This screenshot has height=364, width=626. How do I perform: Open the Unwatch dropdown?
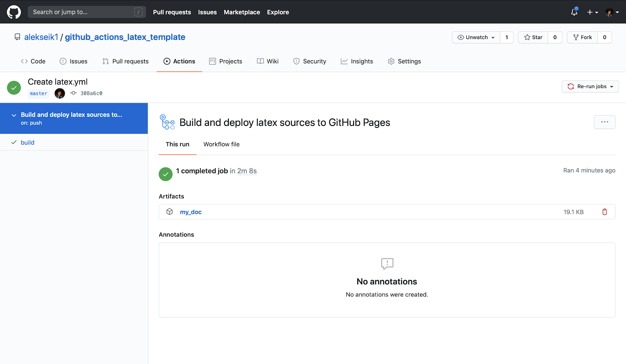coord(476,38)
